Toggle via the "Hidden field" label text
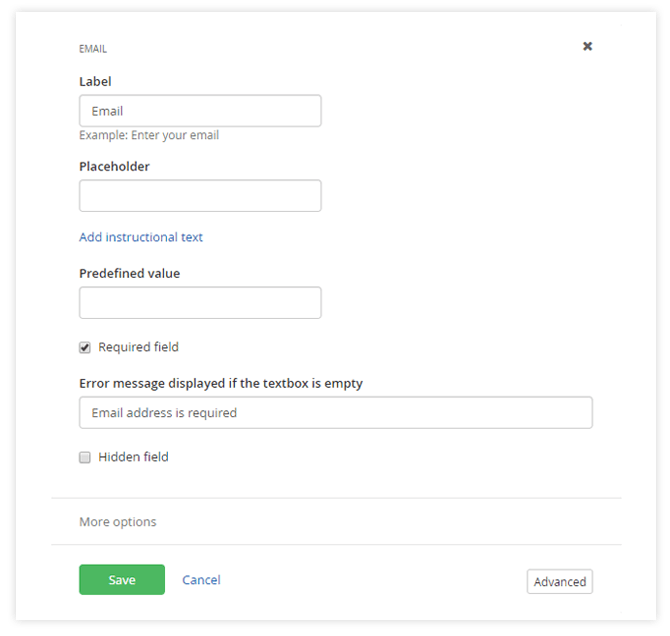Viewport: 670px width, 636px height. (x=133, y=457)
